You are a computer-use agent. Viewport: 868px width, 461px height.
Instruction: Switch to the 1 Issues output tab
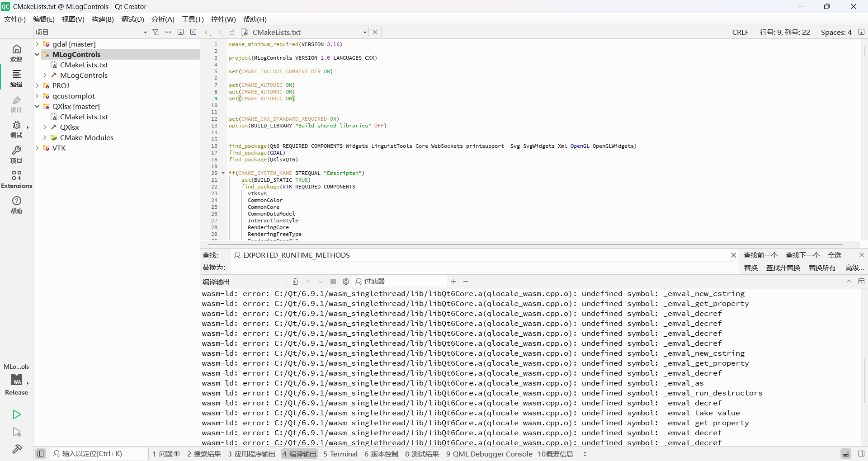click(x=166, y=454)
